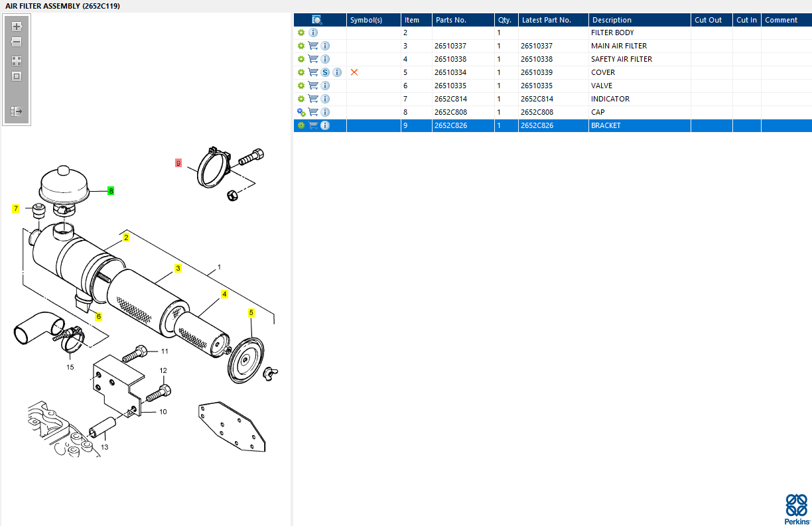Open info for FILTER BODY
812x526 pixels.
pos(313,33)
